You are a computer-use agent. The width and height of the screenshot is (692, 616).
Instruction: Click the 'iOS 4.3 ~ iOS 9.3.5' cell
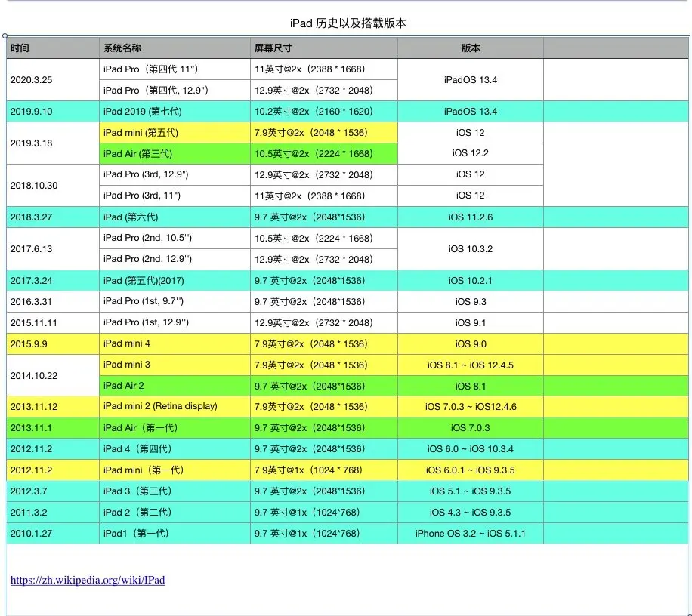pyautogui.click(x=471, y=513)
